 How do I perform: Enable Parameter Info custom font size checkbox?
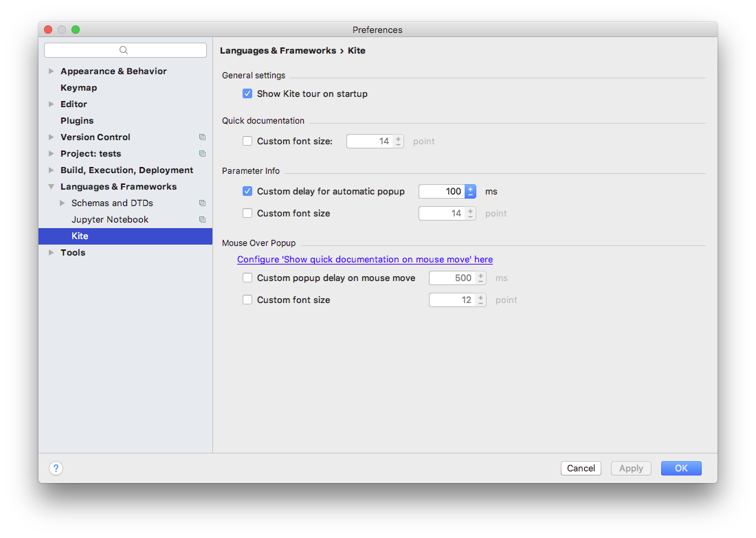tap(247, 213)
